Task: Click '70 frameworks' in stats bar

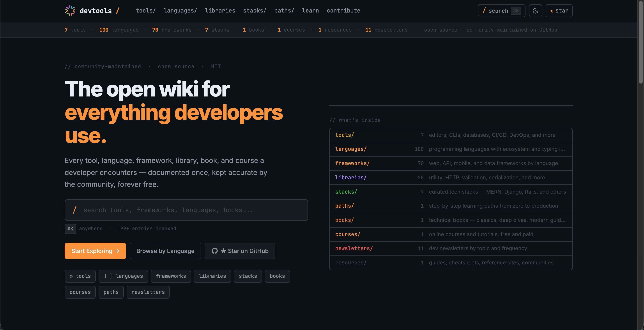Action: [x=172, y=30]
